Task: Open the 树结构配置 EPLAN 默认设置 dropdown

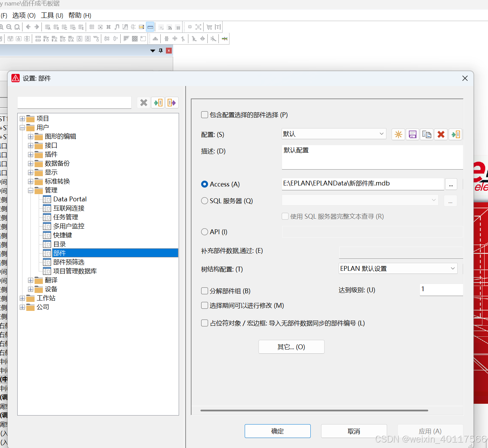Action: pyautogui.click(x=398, y=268)
